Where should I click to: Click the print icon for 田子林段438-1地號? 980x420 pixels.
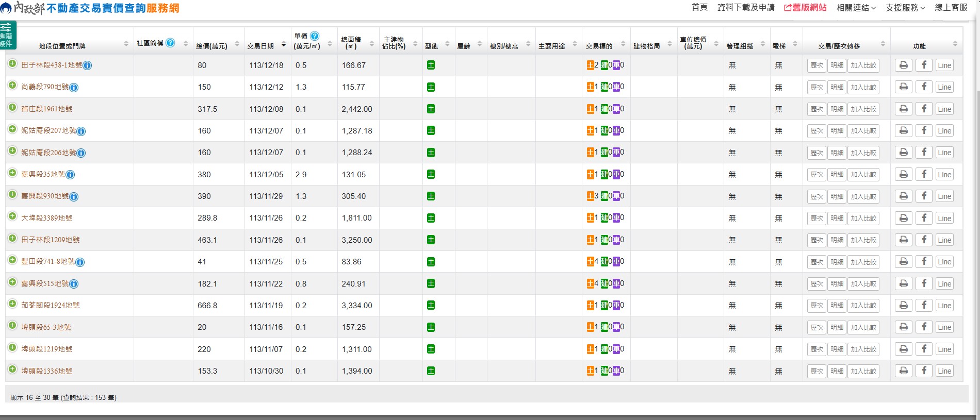[903, 65]
